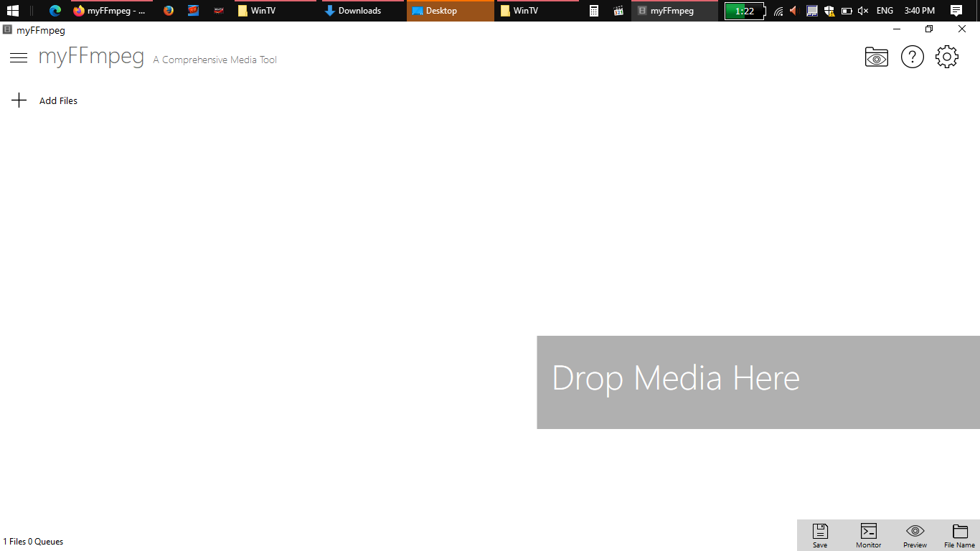Click the "myFFmpeg" app heading text
This screenshot has width=980, height=551.
point(91,57)
